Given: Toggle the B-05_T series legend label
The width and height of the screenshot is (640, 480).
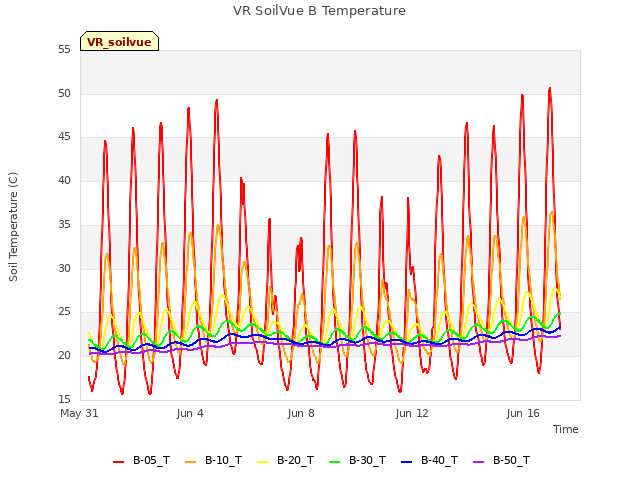Looking at the screenshot, I should 151,460.
